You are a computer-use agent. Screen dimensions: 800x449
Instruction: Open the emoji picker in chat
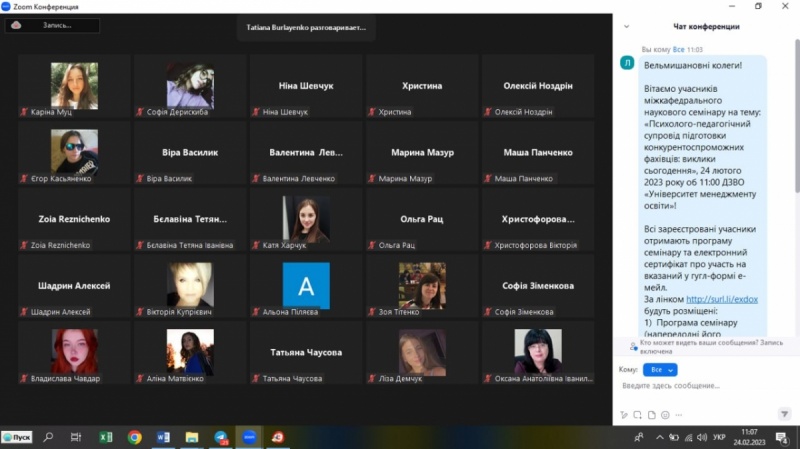pos(666,415)
